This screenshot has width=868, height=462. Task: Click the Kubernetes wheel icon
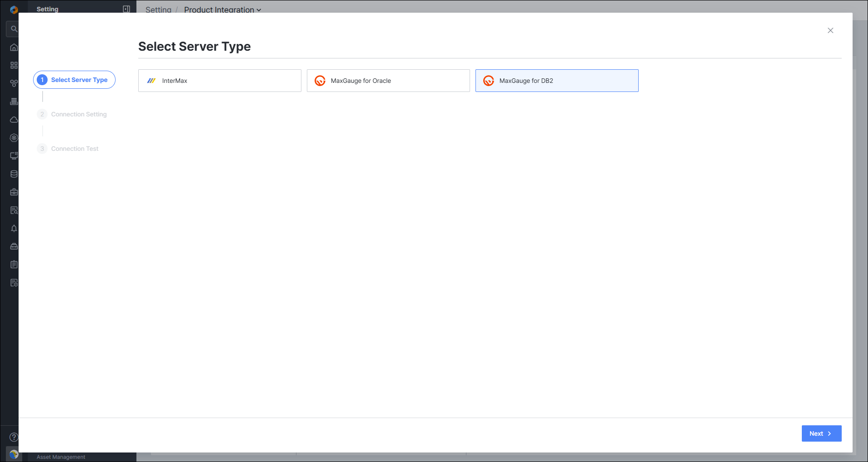tap(14, 138)
